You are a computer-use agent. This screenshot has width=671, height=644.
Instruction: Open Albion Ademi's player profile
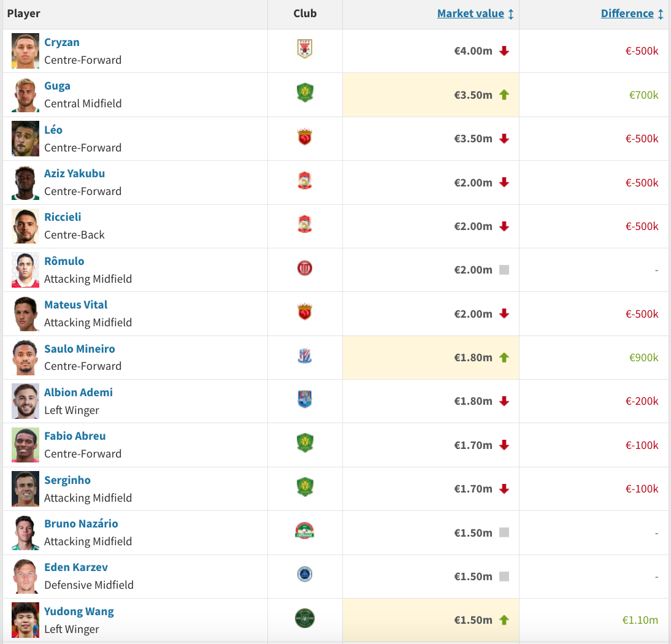click(79, 393)
